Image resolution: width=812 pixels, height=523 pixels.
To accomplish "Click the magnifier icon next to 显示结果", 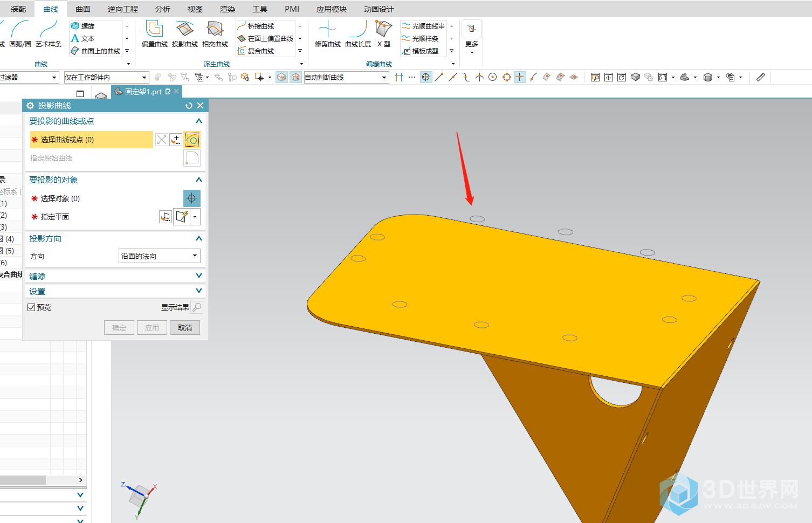I will [x=197, y=307].
